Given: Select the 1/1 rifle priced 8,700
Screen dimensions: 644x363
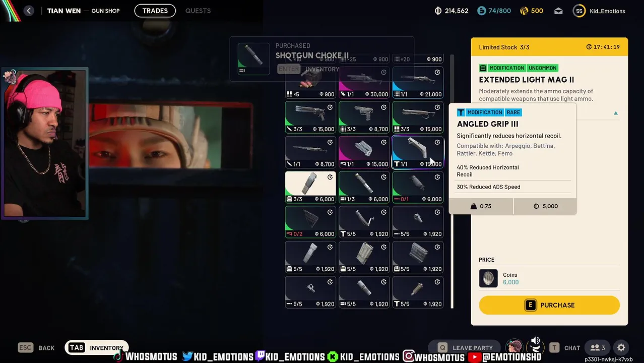Looking at the screenshot, I should (310, 152).
